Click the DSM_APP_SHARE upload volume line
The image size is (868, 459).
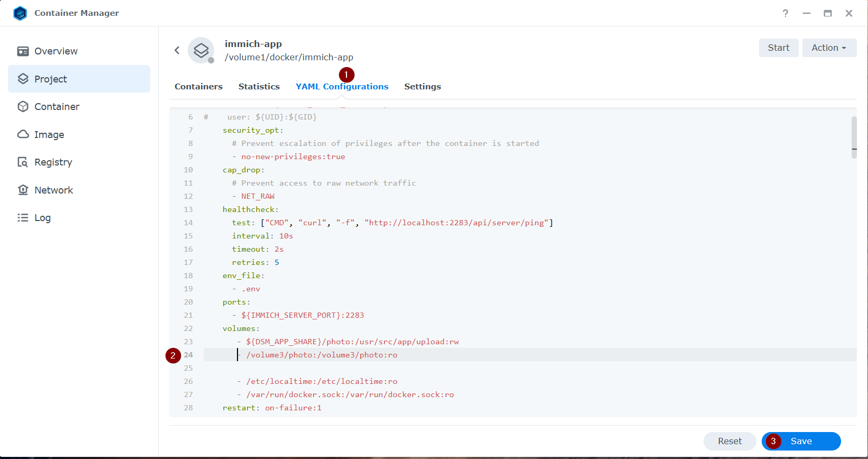tap(348, 342)
